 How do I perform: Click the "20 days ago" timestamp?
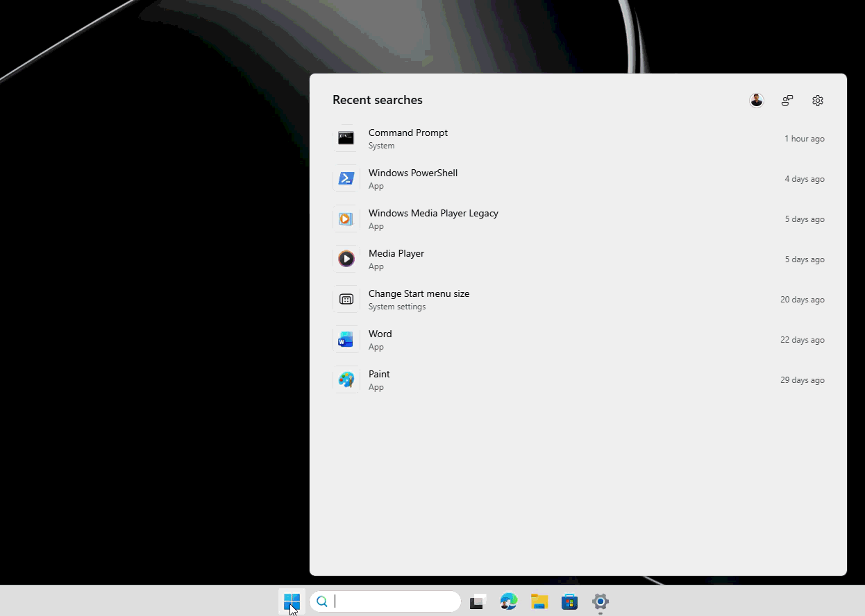click(x=803, y=300)
